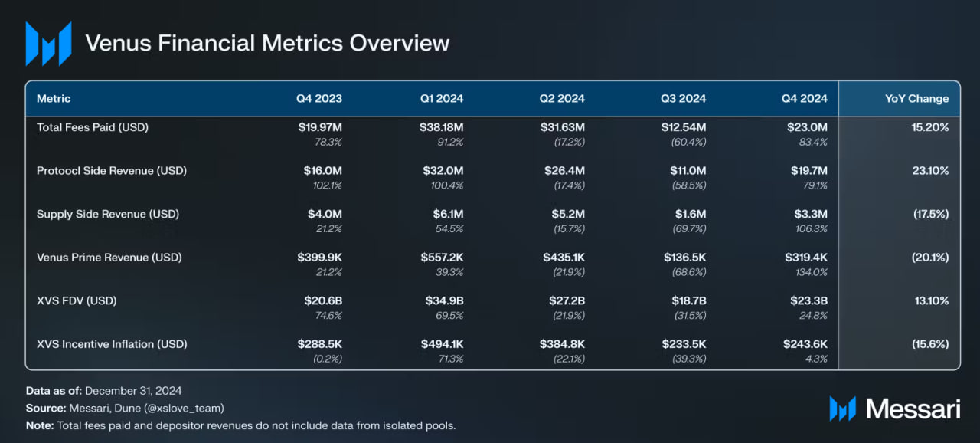Click the "$384.8K" value
The width and height of the screenshot is (980, 443).
pos(563,344)
